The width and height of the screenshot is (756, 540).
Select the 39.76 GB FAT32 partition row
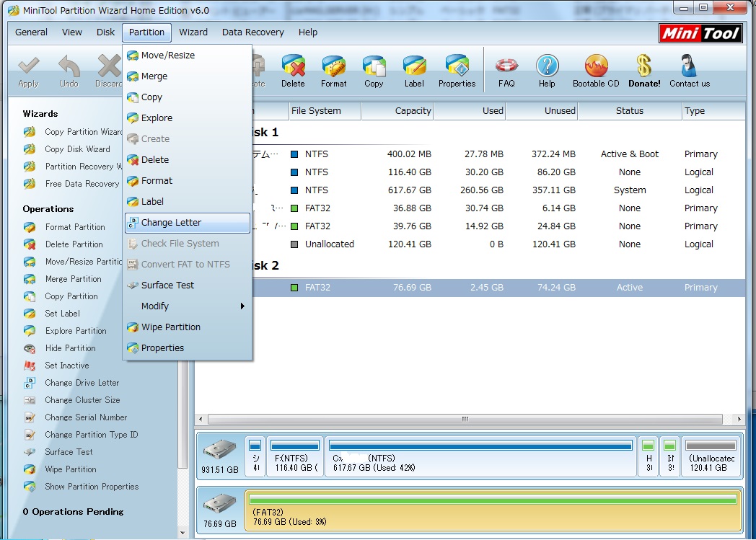498,226
